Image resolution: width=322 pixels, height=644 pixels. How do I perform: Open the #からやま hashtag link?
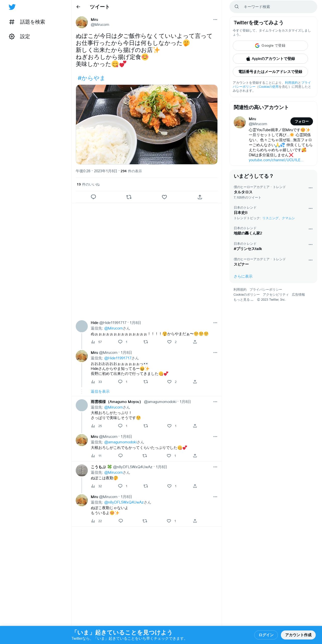tap(91, 78)
